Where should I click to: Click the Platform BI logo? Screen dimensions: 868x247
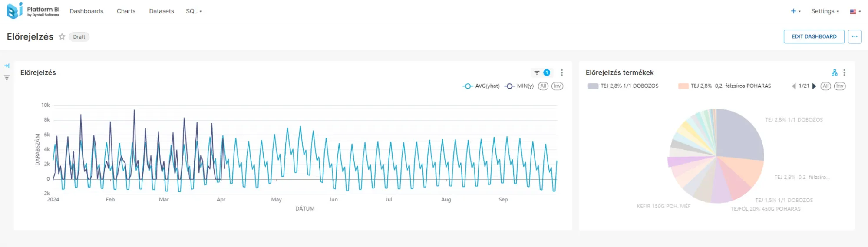(33, 11)
